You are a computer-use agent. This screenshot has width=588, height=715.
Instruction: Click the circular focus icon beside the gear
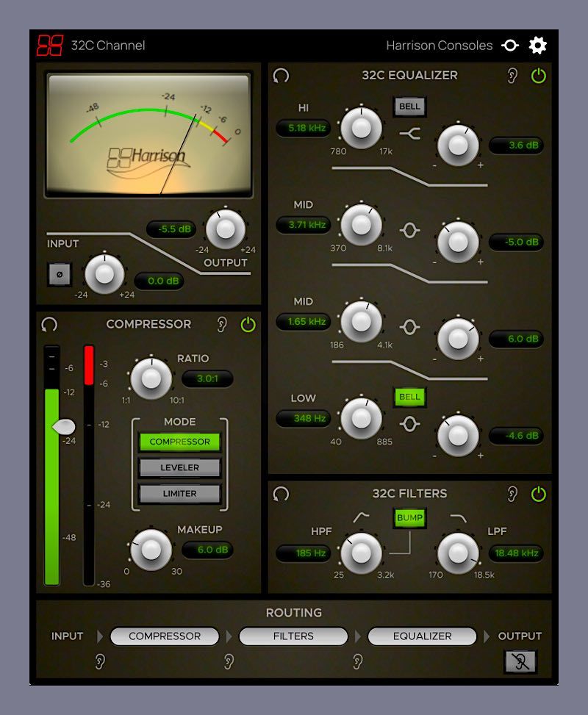510,45
